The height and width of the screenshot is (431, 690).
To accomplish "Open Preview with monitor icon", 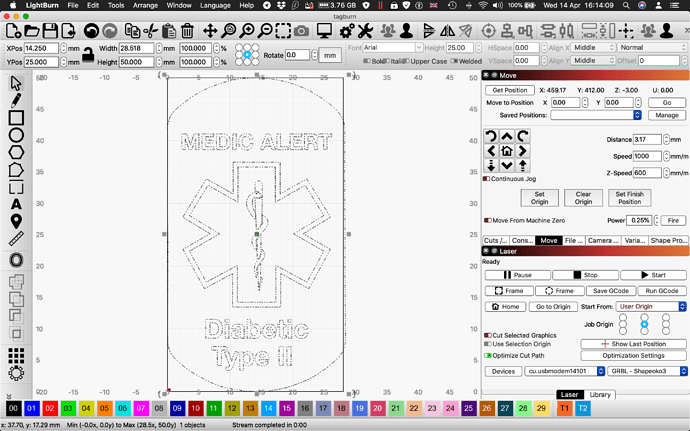I will point(324,31).
